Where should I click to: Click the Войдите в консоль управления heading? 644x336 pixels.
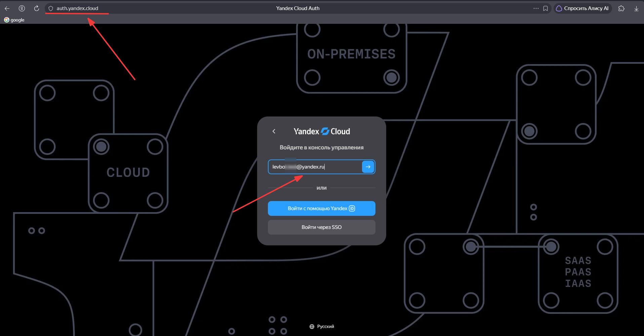pyautogui.click(x=322, y=147)
